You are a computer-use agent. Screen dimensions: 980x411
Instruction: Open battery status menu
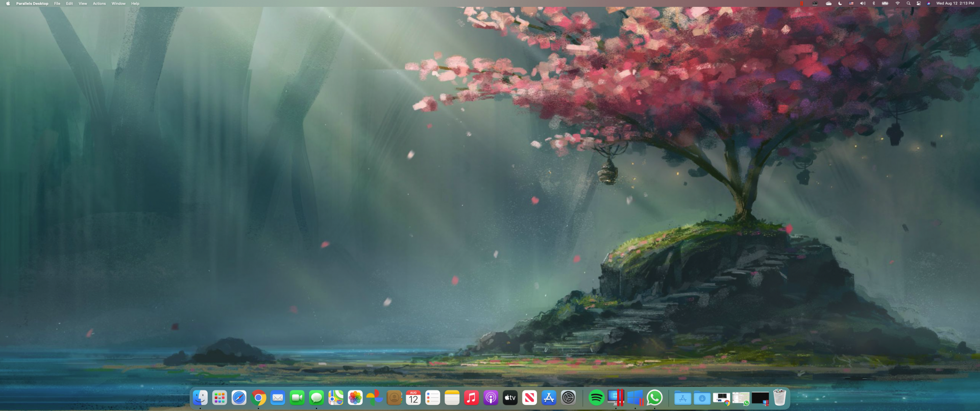[x=885, y=3]
